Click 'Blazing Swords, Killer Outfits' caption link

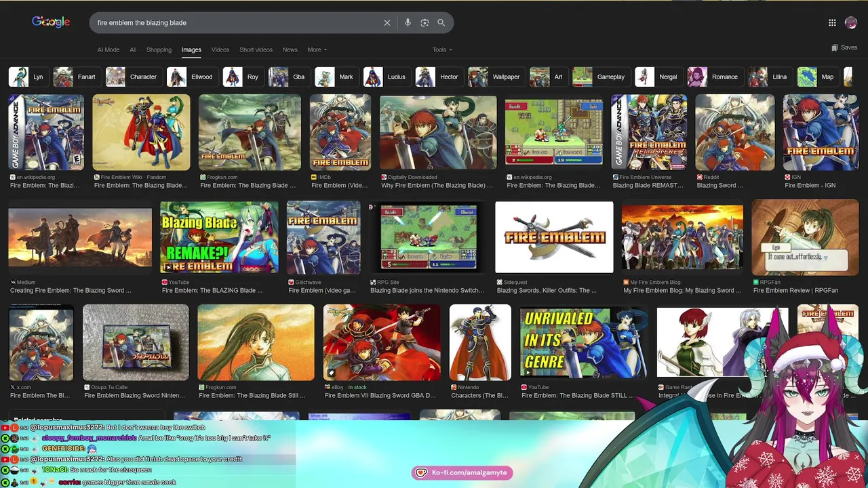click(x=547, y=290)
